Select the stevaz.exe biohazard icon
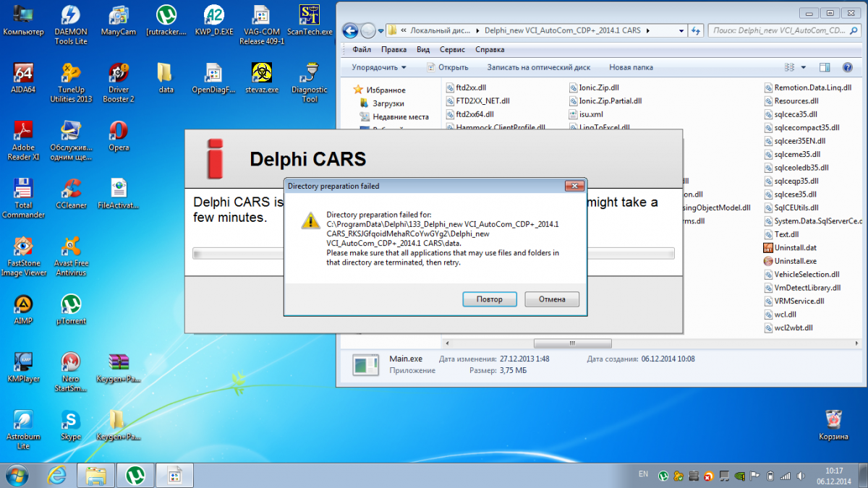868x488 pixels. tap(262, 78)
